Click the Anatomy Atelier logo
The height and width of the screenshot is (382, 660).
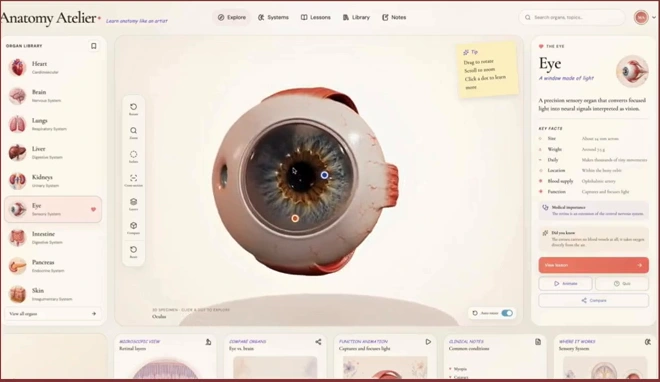(51, 18)
